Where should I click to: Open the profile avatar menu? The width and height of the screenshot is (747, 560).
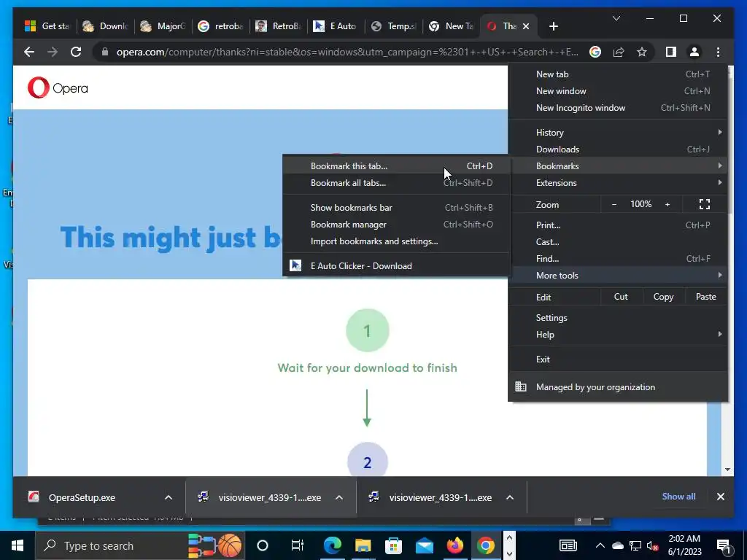[x=694, y=52]
